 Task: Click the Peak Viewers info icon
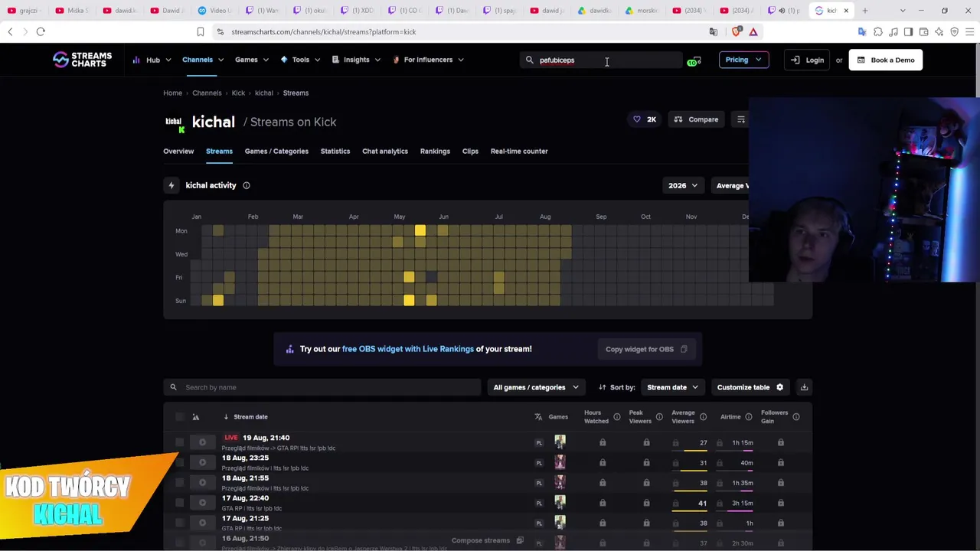tap(659, 417)
